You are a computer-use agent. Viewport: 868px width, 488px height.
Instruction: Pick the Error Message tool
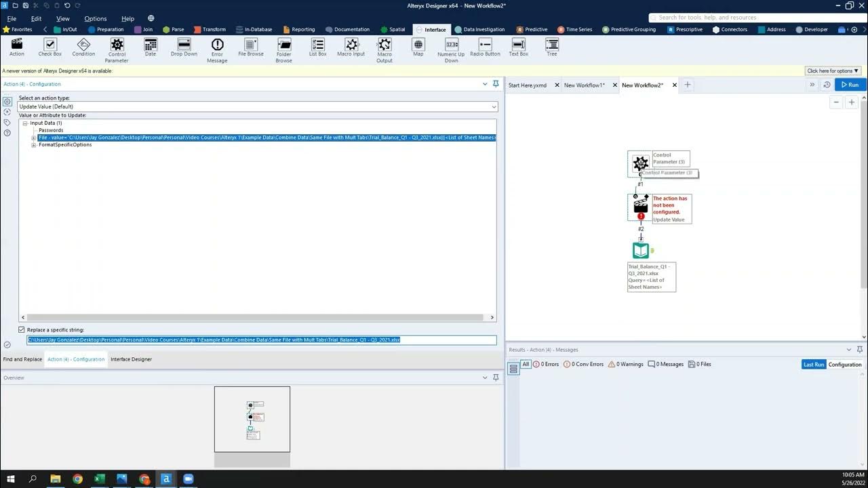coord(217,50)
